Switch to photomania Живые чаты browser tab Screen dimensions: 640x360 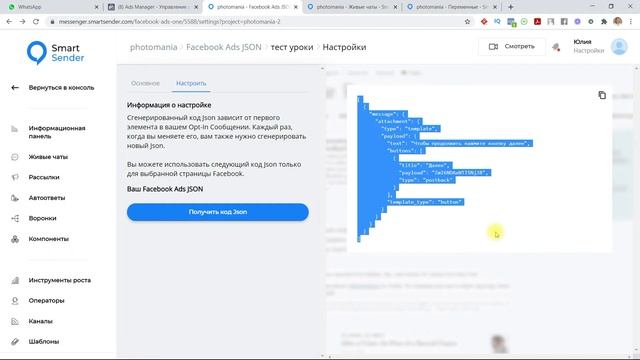(351, 7)
